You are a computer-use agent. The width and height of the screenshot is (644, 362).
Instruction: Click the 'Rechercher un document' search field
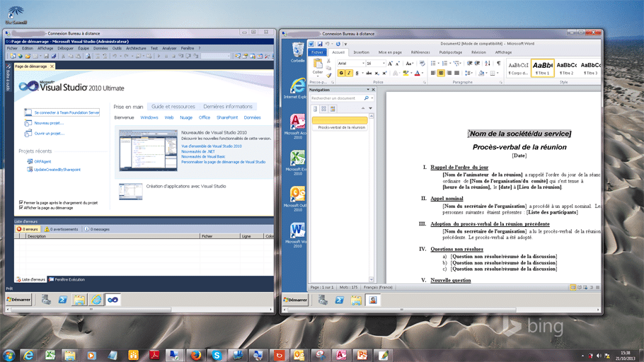[336, 98]
